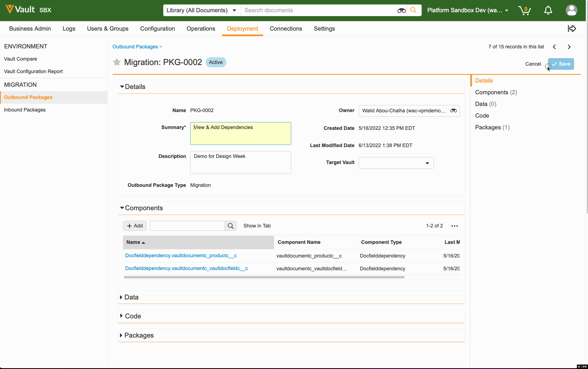This screenshot has height=369, width=588.
Task: Open Library (All Documents) dropdown
Action: pos(201,10)
